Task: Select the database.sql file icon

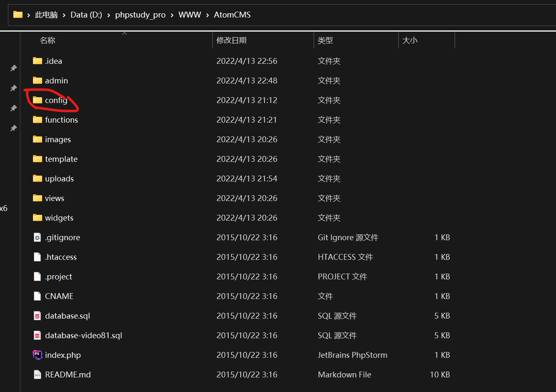Action: coord(38,316)
